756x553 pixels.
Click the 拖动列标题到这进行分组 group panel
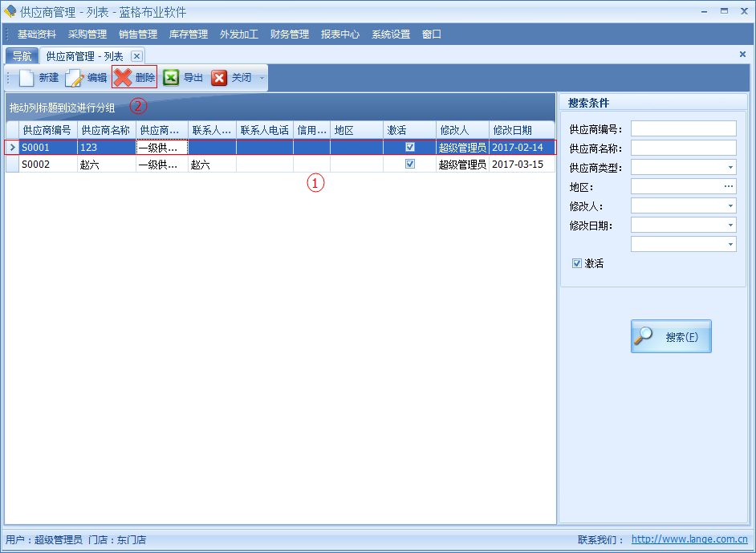pos(280,107)
